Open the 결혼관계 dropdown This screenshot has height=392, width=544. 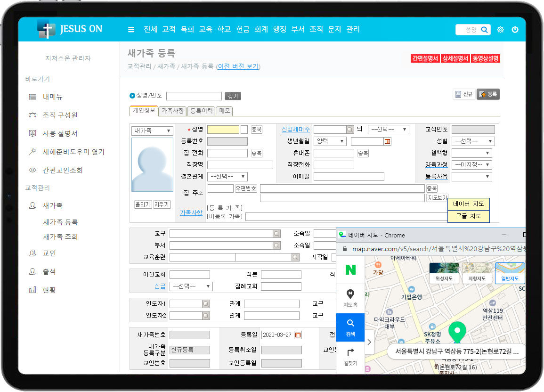click(x=227, y=177)
